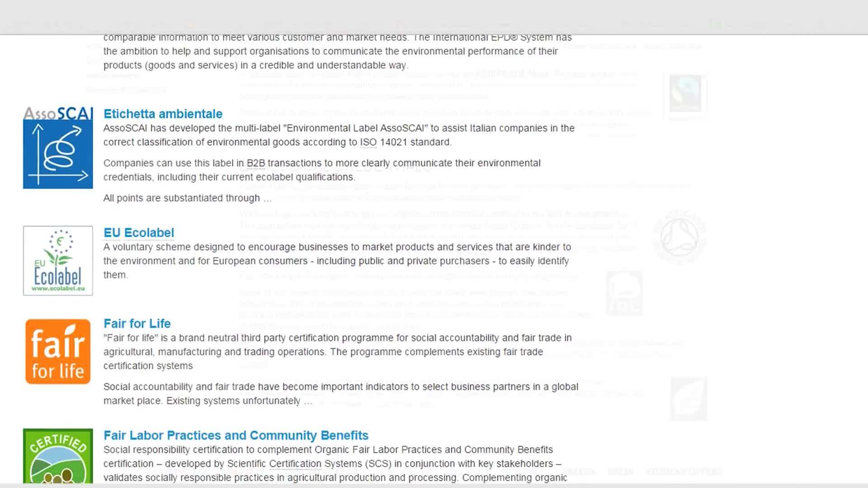Open the EU Ecolabel heading link
868x488 pixels.
click(138, 233)
